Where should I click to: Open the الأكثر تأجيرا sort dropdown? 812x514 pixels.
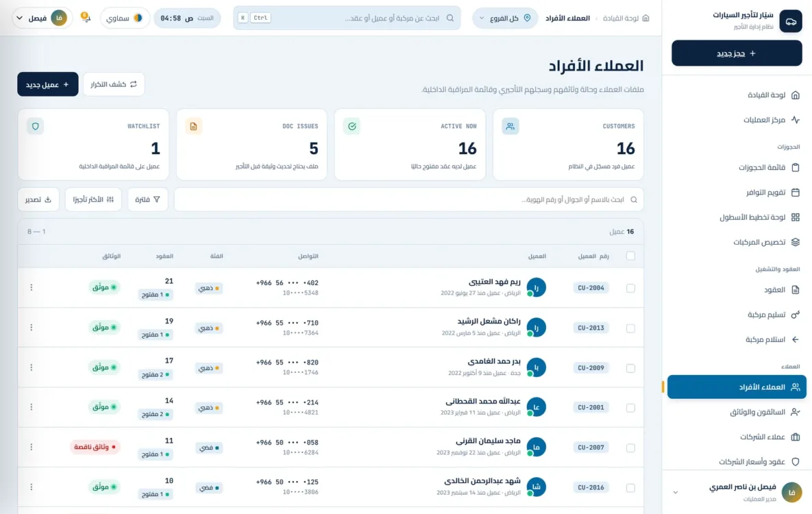pyautogui.click(x=93, y=199)
